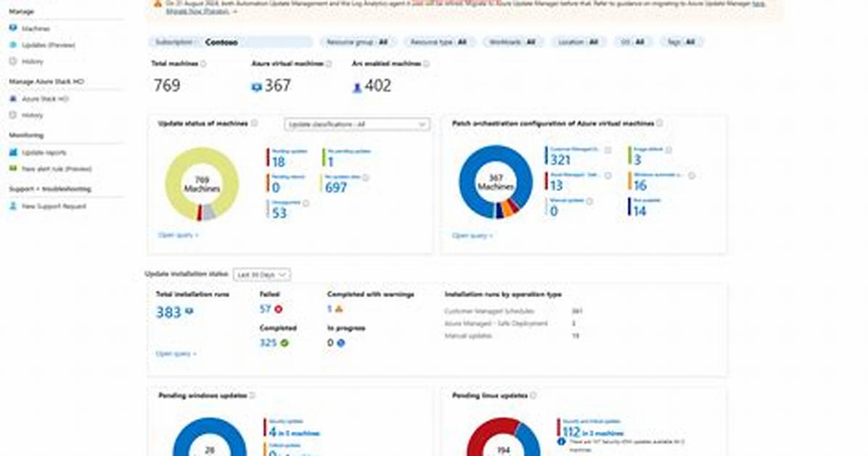This screenshot has height=456, width=868.
Task: Open New Support Request
Action: [x=54, y=206]
